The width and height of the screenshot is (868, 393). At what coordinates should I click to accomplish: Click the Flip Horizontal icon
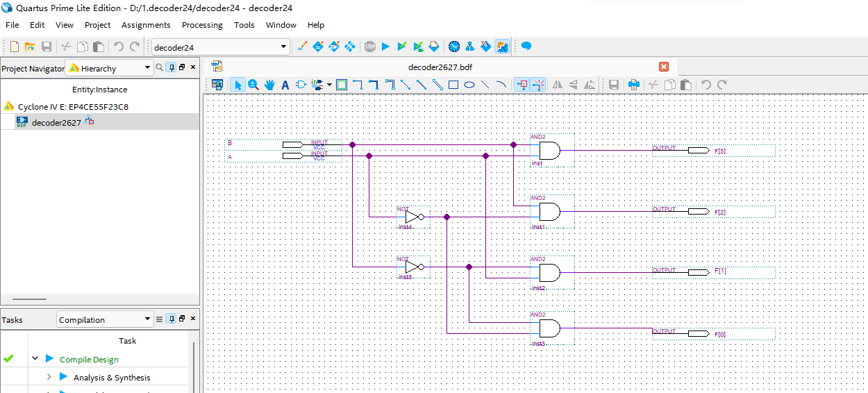coord(558,85)
